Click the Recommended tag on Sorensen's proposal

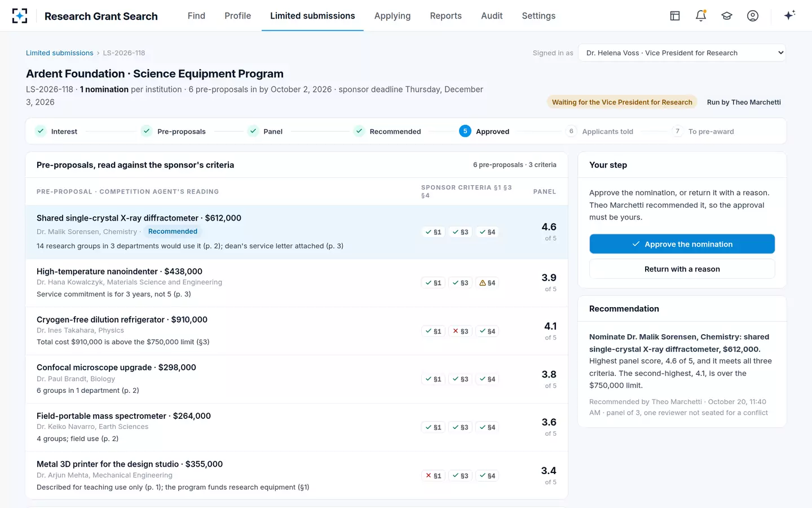173,231
